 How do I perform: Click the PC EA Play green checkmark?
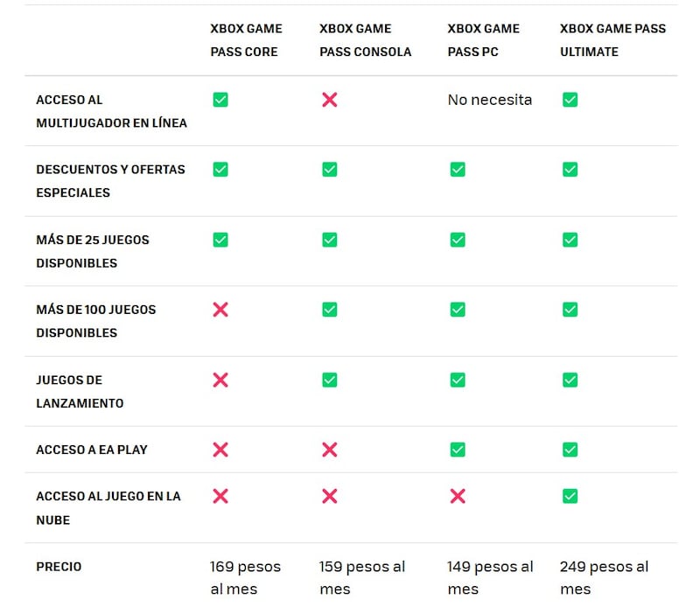coord(458,450)
